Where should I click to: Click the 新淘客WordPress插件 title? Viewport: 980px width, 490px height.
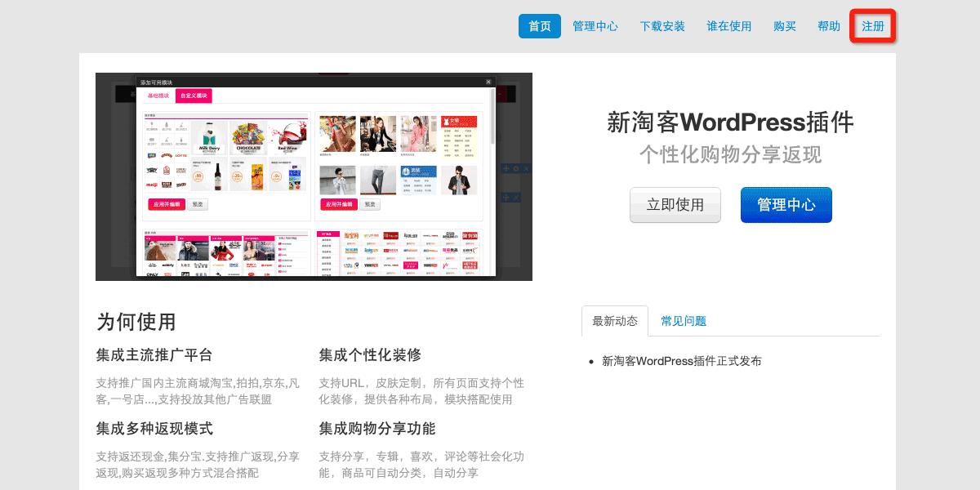click(731, 123)
